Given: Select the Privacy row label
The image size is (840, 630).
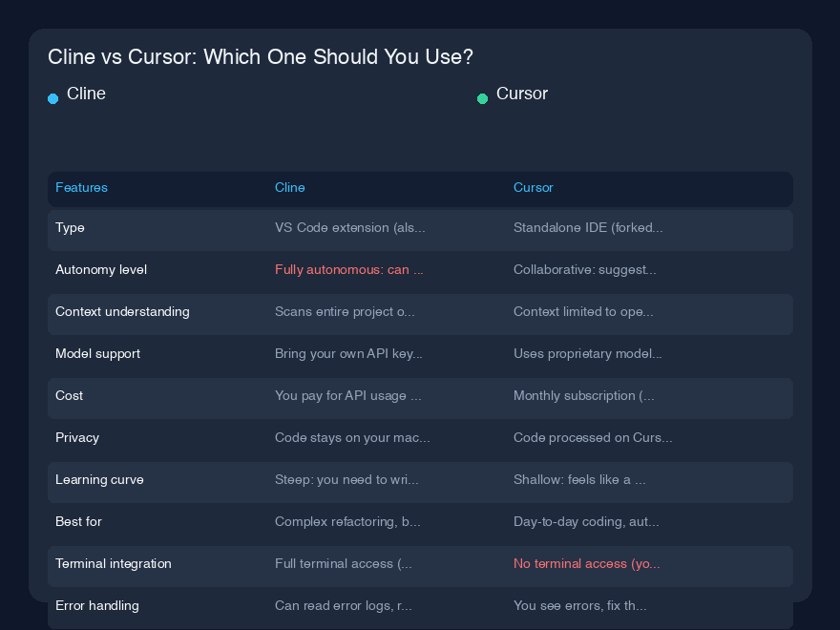Looking at the screenshot, I should [77, 438].
